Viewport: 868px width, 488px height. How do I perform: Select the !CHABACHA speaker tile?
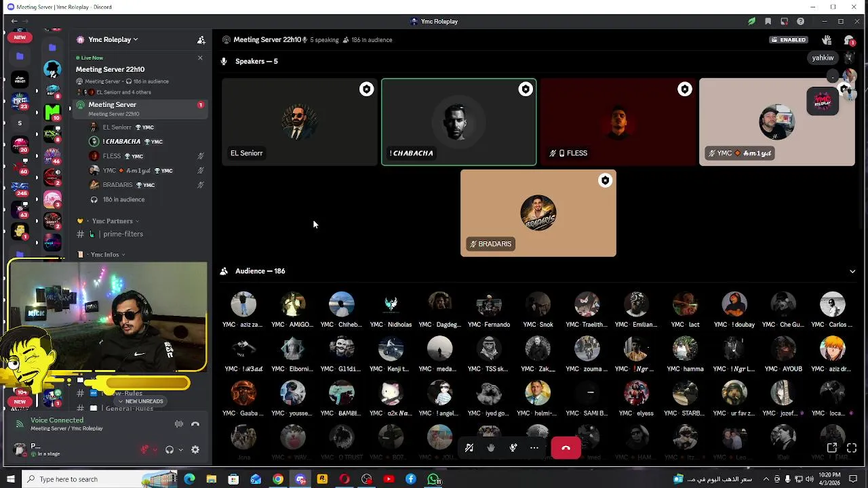[459, 122]
